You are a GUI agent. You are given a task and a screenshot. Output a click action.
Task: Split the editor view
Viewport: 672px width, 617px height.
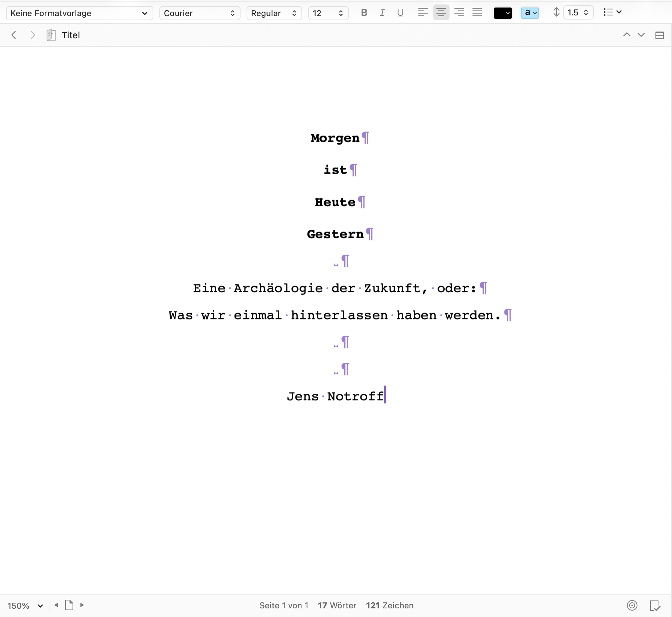coord(659,35)
